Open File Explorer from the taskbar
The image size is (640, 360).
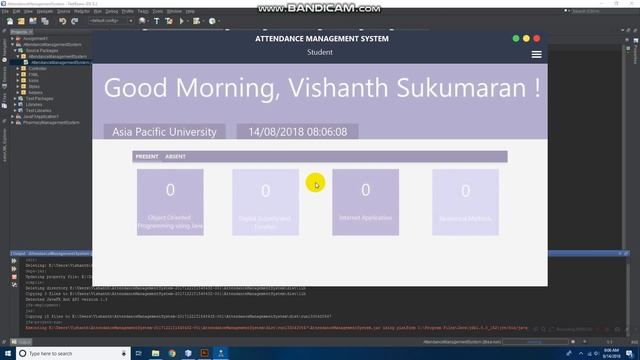click(x=156, y=353)
